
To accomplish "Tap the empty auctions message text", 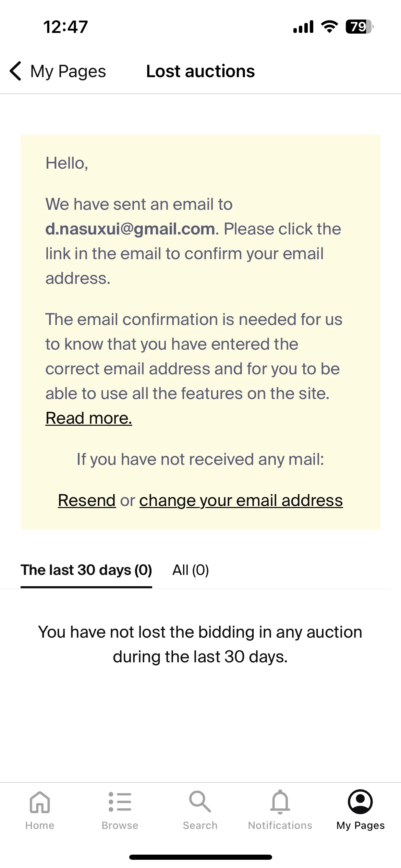I will pos(200,644).
